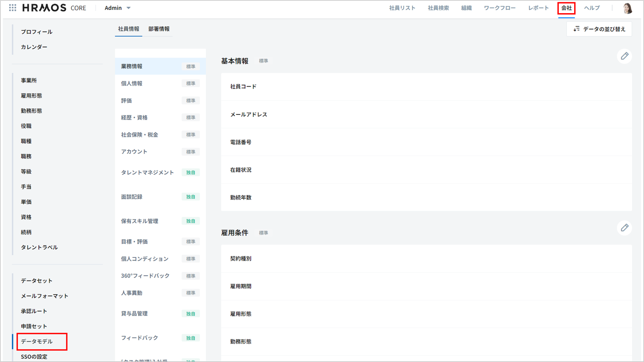Switch to 部署情報 tab
The image size is (644, 362).
(x=159, y=29)
